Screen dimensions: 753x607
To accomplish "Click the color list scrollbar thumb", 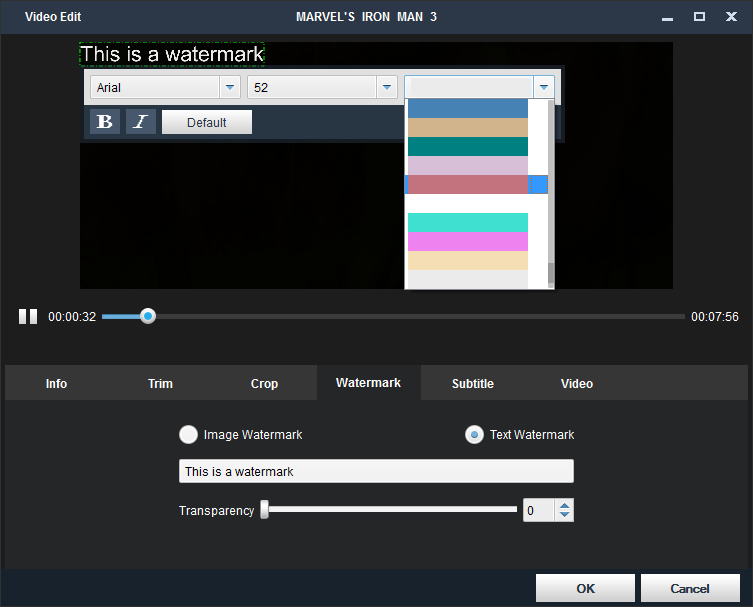I will pyautogui.click(x=551, y=273).
